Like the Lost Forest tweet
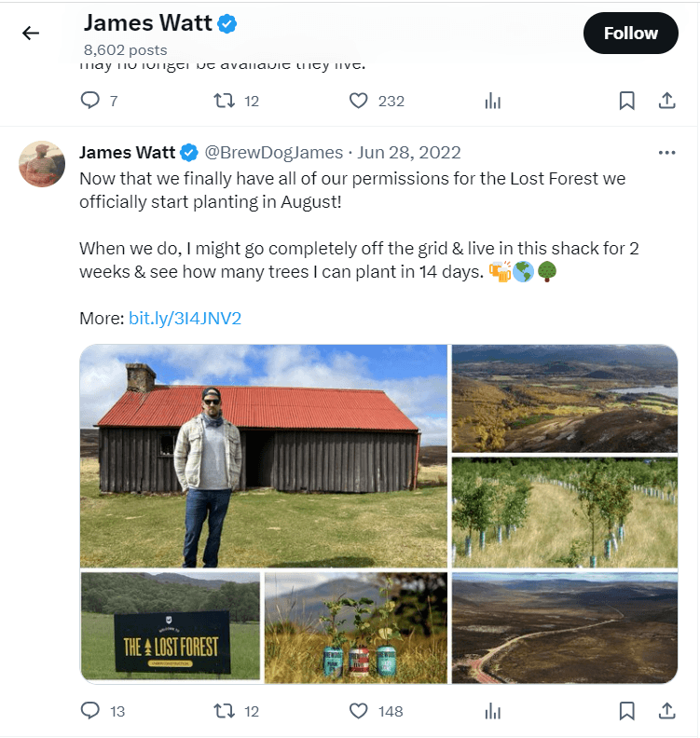 359,711
